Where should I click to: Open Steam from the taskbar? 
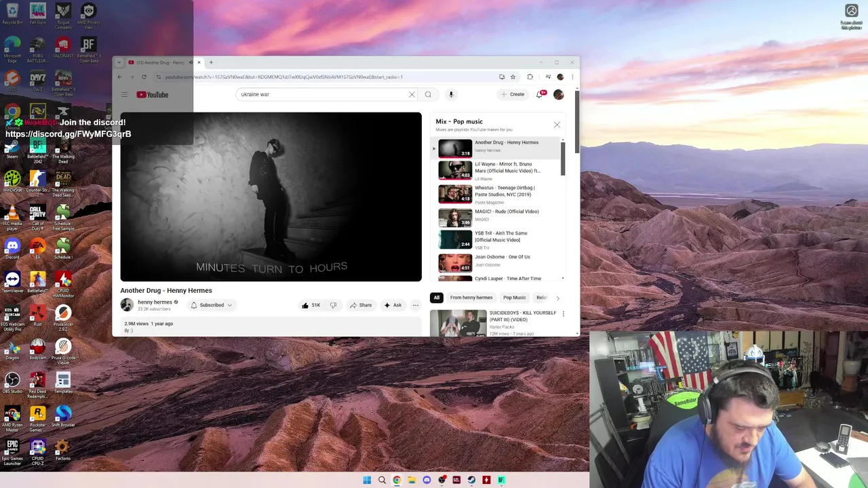click(471, 480)
